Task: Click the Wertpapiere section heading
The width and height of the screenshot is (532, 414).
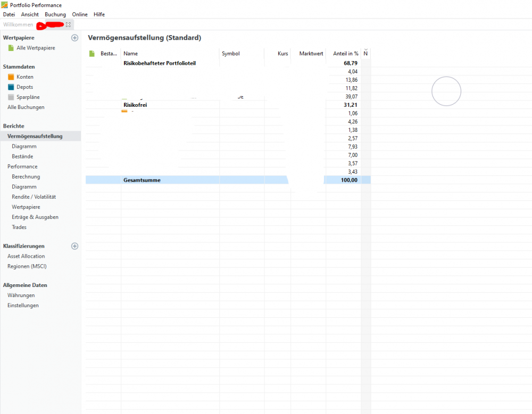Action: pyautogui.click(x=19, y=38)
